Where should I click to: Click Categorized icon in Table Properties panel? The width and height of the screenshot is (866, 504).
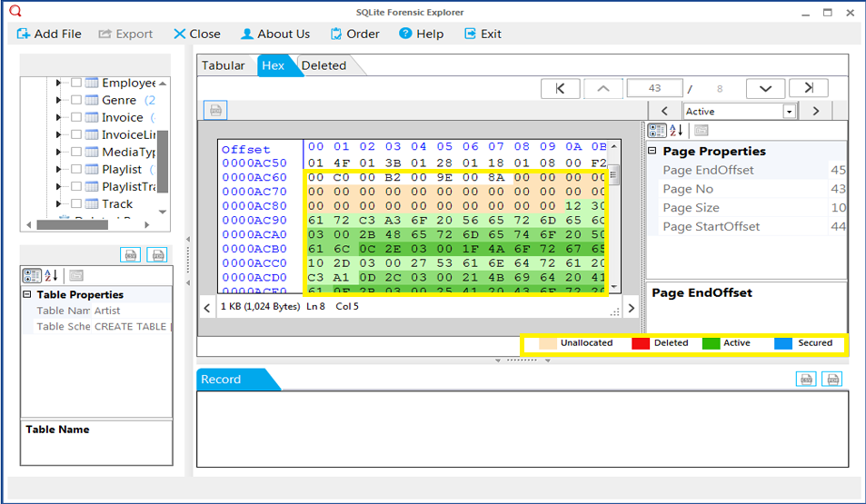32,275
